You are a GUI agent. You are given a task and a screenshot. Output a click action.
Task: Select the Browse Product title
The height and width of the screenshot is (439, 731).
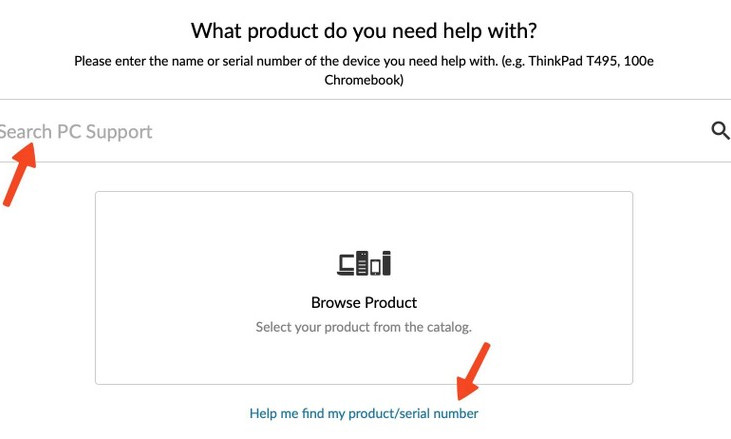(364, 302)
